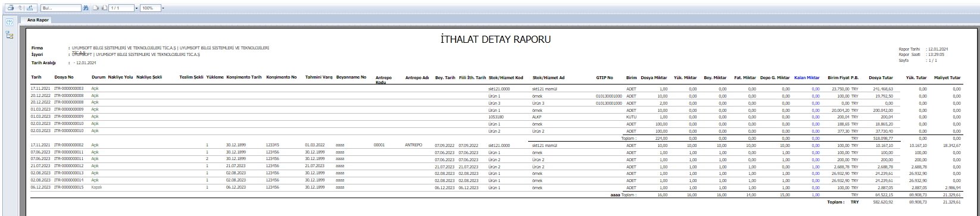Click the 100% zoom field

pos(151,8)
